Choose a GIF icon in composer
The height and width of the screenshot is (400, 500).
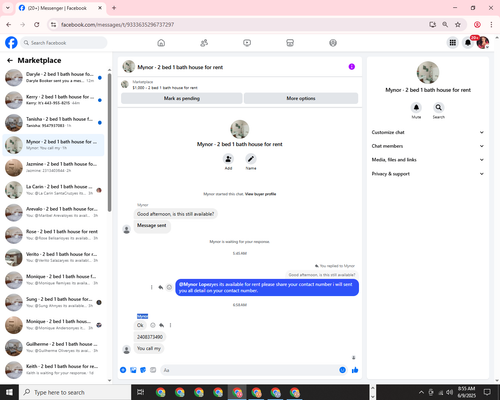click(153, 370)
